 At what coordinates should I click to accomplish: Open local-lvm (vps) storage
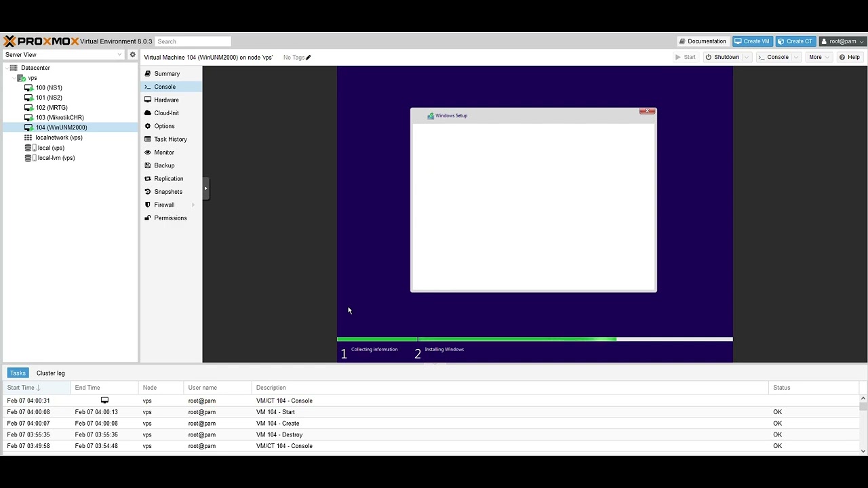pyautogui.click(x=56, y=158)
